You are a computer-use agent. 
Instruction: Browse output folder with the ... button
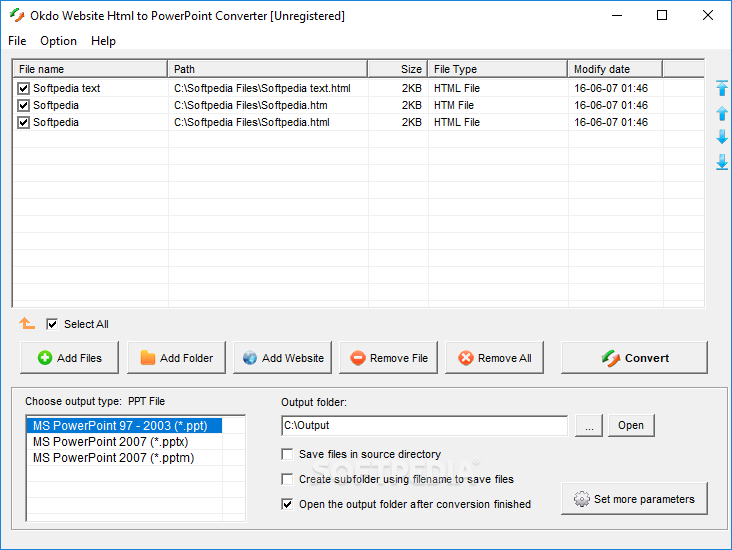pyautogui.click(x=589, y=426)
